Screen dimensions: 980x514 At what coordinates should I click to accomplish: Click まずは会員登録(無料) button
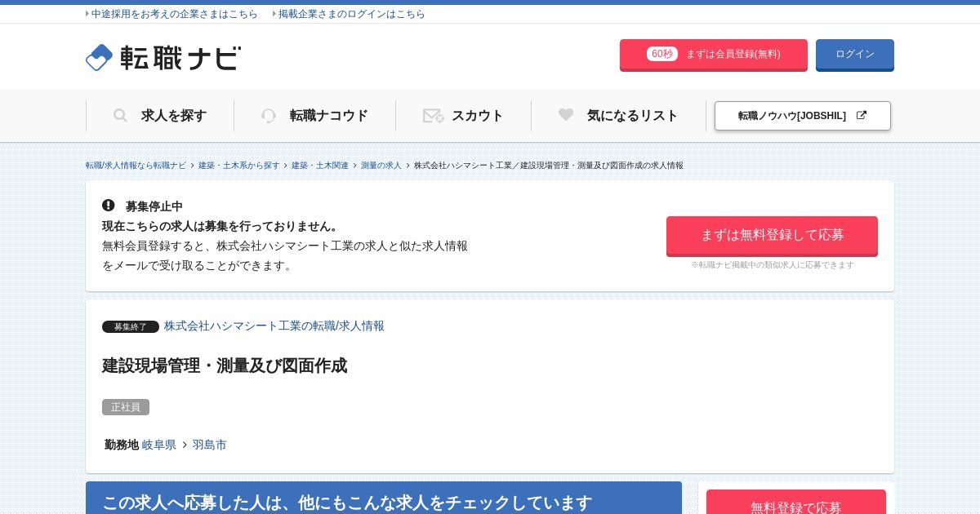[x=714, y=55]
